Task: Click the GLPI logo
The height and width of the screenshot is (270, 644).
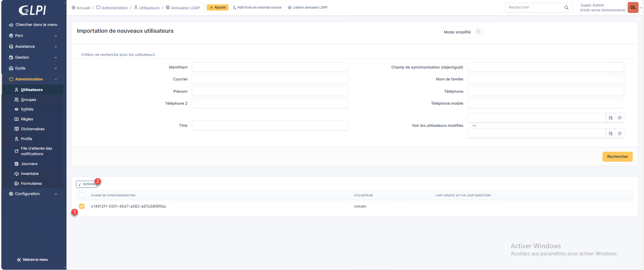Action: click(32, 11)
